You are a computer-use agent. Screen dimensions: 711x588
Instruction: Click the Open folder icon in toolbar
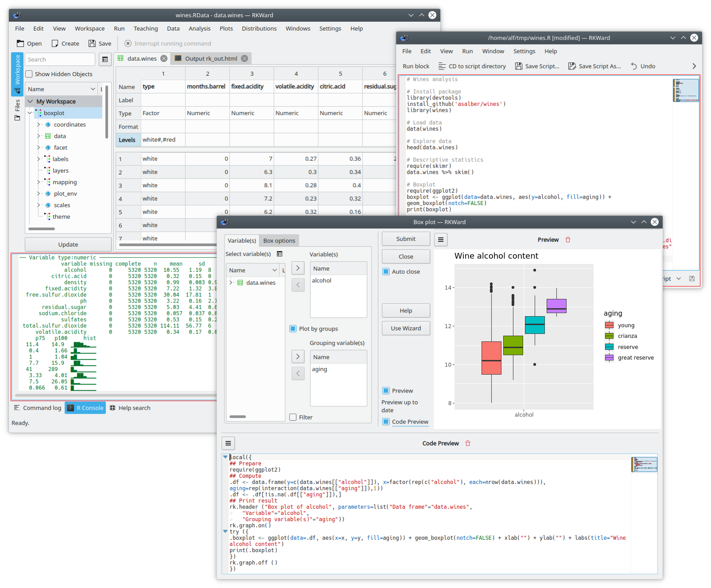coord(20,43)
